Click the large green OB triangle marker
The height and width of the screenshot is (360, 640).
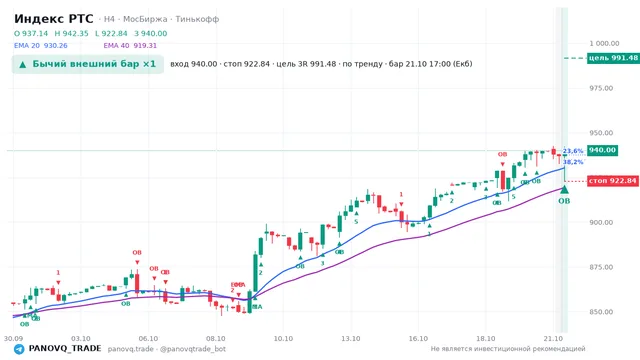(564, 190)
